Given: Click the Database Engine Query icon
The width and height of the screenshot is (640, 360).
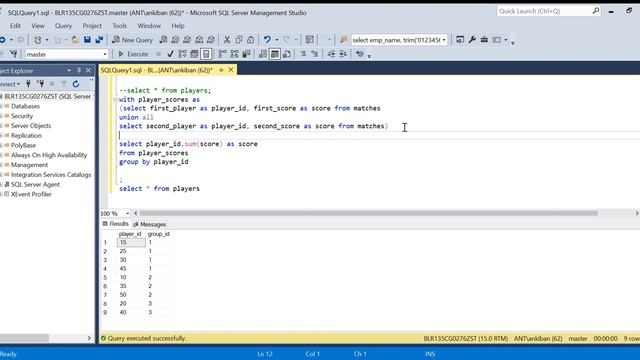Looking at the screenshot, I should coord(163,40).
